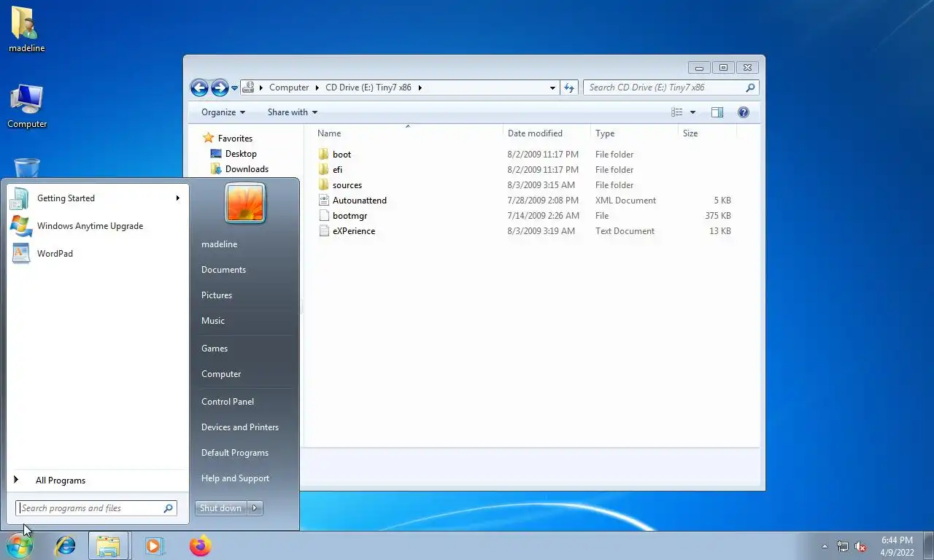This screenshot has width=934, height=560.
Task: Launch Firefox from the taskbar
Action: coord(199,545)
